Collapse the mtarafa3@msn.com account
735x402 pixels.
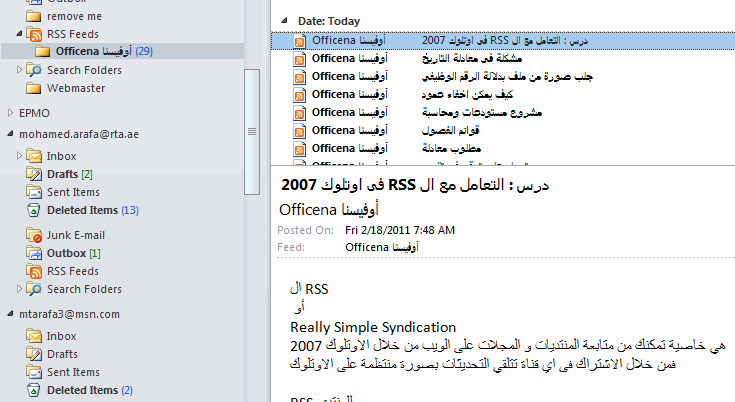point(10,314)
